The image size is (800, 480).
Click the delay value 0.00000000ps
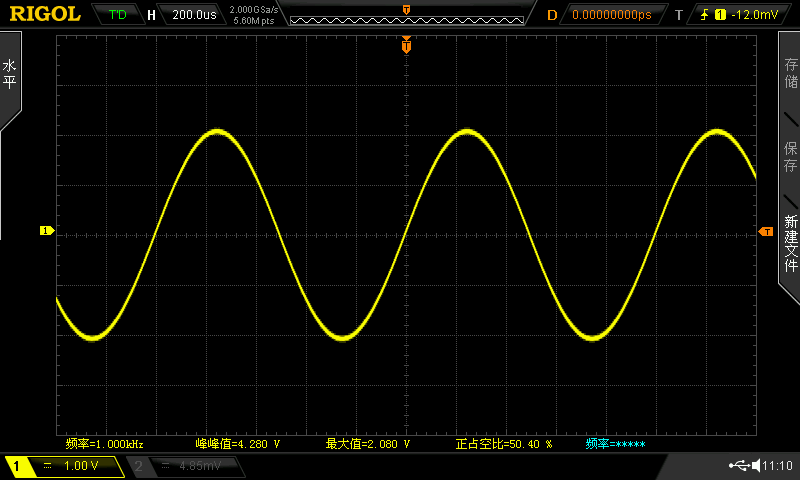coord(612,15)
